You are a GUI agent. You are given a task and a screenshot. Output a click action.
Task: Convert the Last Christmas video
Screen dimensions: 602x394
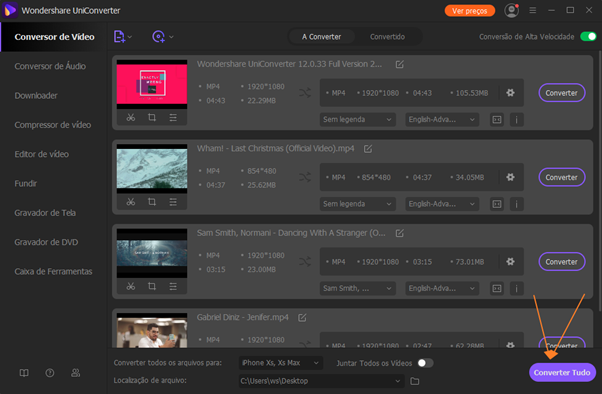tap(562, 177)
